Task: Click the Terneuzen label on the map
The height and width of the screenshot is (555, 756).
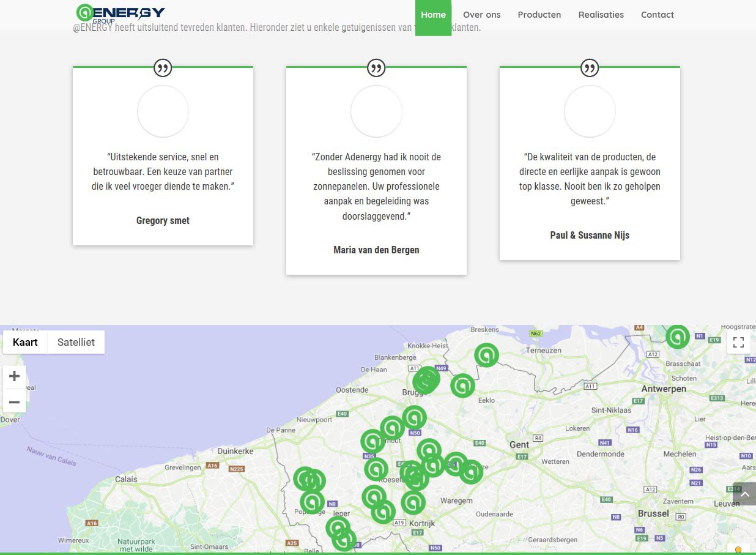Action: coord(544,351)
